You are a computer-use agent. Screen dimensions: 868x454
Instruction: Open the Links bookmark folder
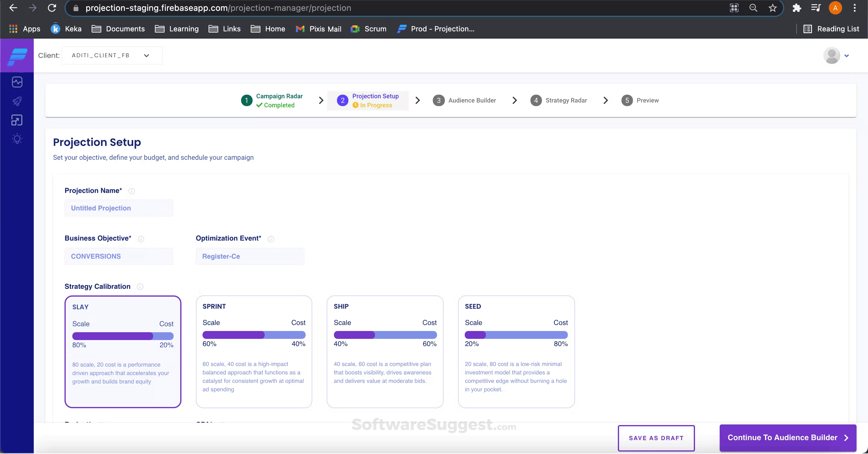pos(225,29)
